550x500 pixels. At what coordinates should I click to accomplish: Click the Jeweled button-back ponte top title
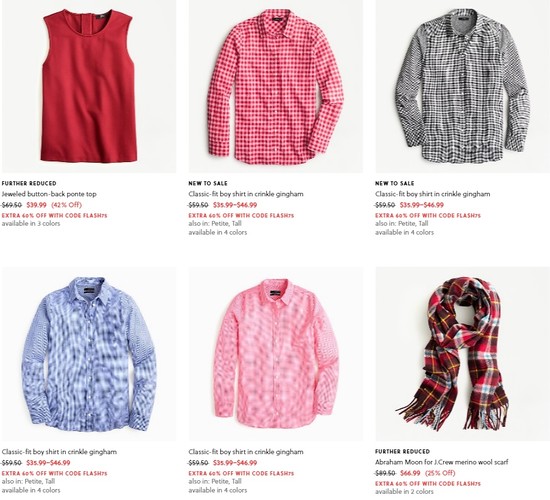point(49,194)
